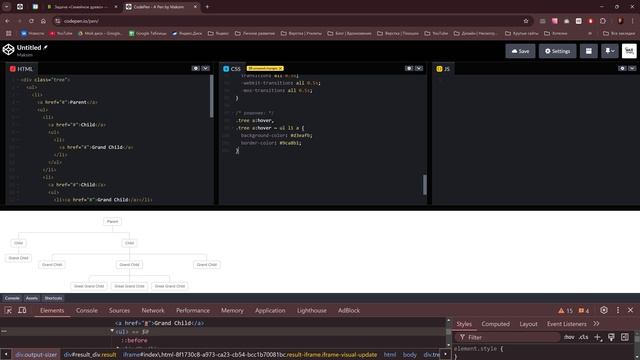Screen dimensions: 640x360
Task: Open the Lighthouse tab
Action: tap(311, 311)
